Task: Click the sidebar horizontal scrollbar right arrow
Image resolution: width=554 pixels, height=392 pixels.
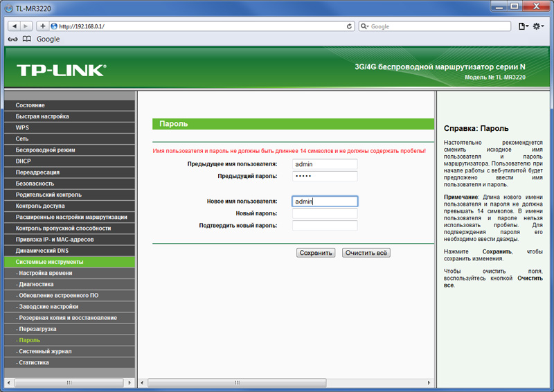Action: point(129,383)
